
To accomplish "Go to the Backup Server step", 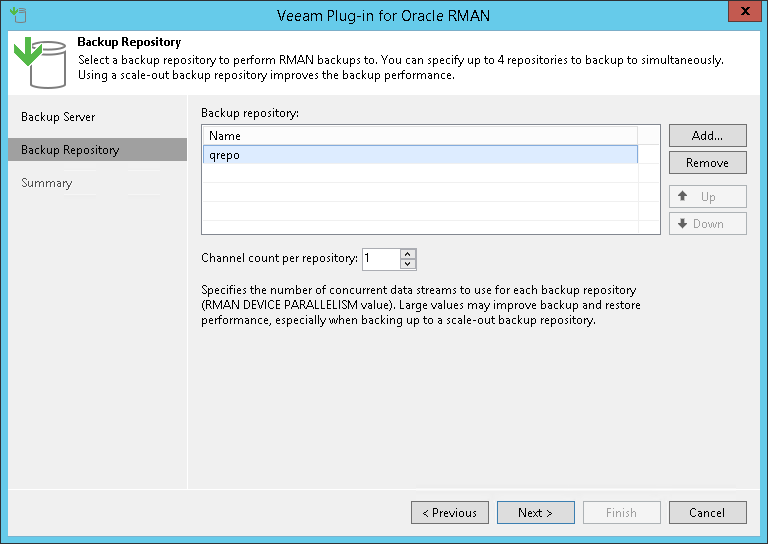I will pos(58,117).
